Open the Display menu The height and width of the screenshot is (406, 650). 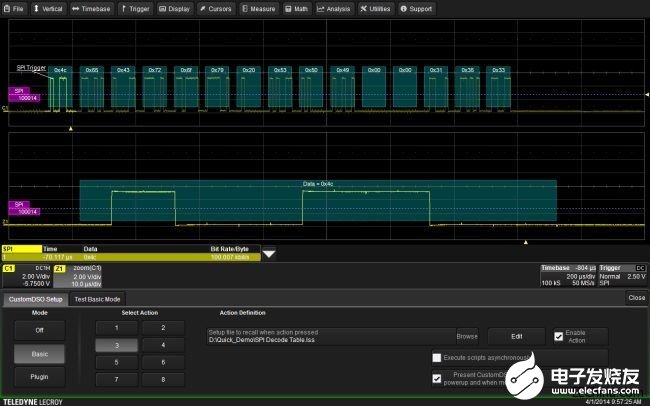[x=176, y=8]
